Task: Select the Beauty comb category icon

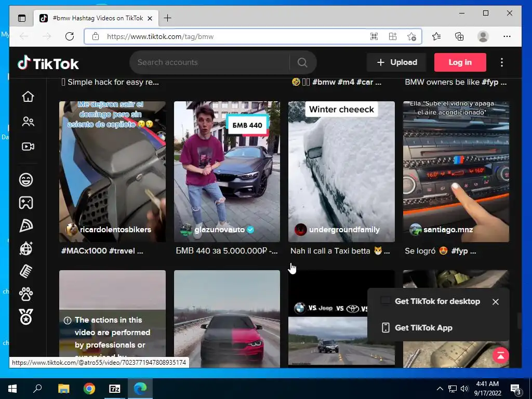Action: point(26,271)
